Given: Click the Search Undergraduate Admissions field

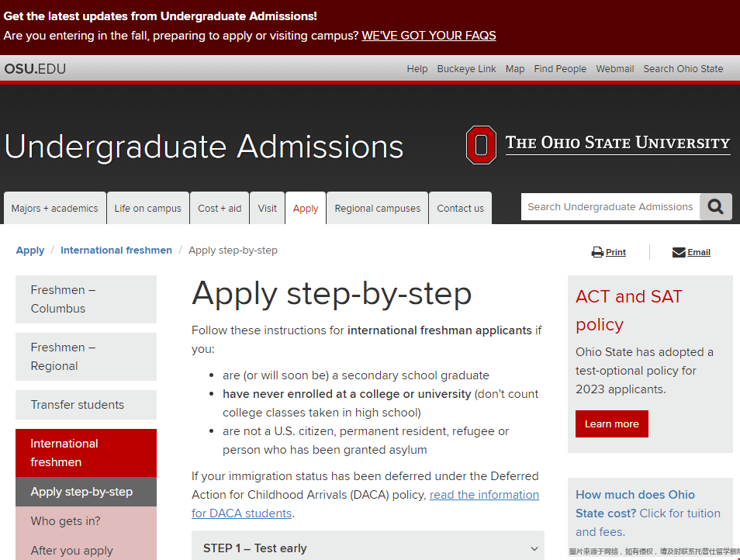Looking at the screenshot, I should click(x=610, y=206).
